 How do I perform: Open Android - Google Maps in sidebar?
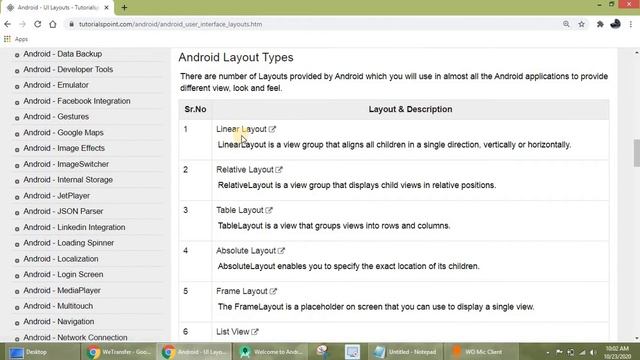coord(63,133)
